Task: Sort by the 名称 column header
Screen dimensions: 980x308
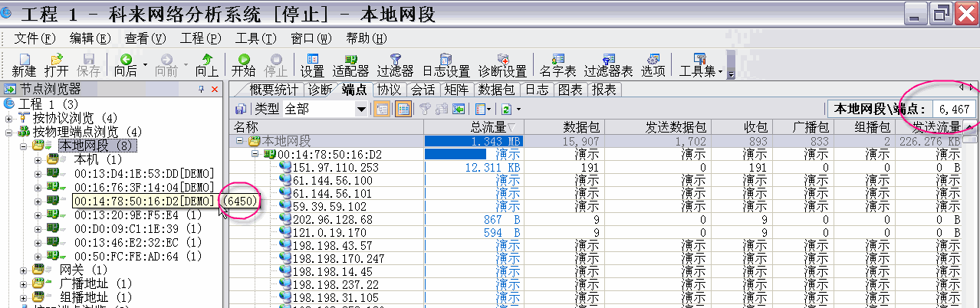Action: [326, 126]
